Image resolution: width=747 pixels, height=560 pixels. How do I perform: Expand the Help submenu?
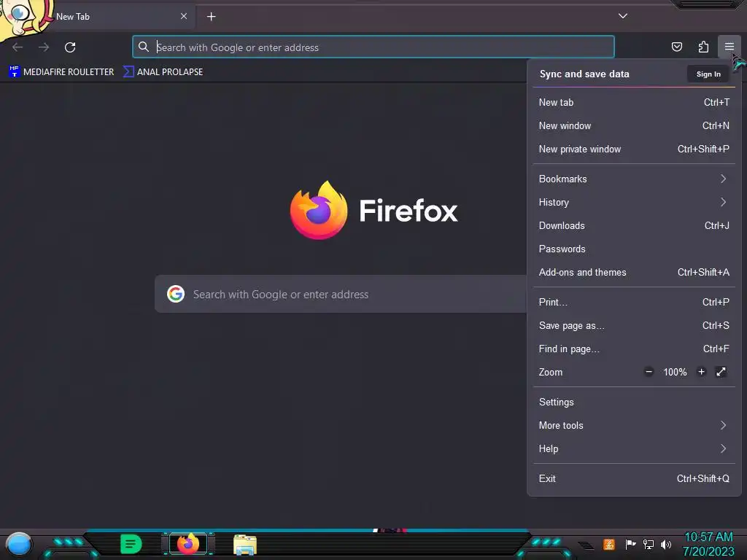tap(634, 449)
